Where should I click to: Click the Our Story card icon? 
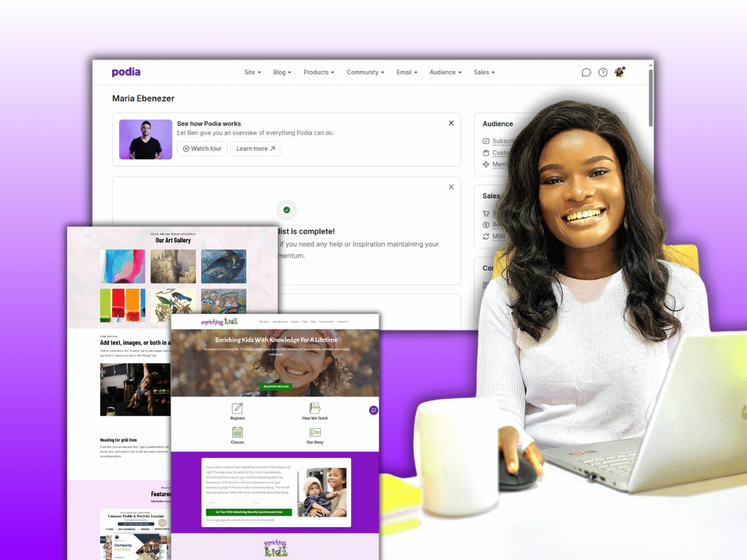pyautogui.click(x=315, y=432)
